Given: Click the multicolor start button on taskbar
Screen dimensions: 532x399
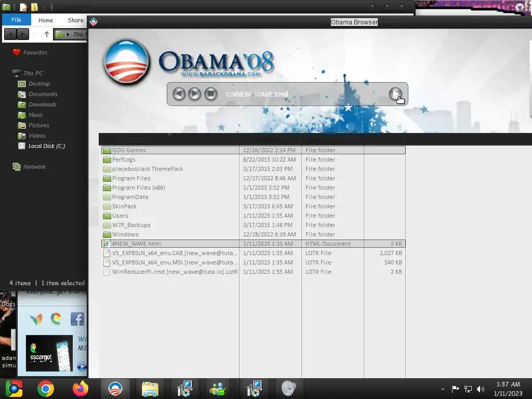Looking at the screenshot, I should click(x=14, y=389).
